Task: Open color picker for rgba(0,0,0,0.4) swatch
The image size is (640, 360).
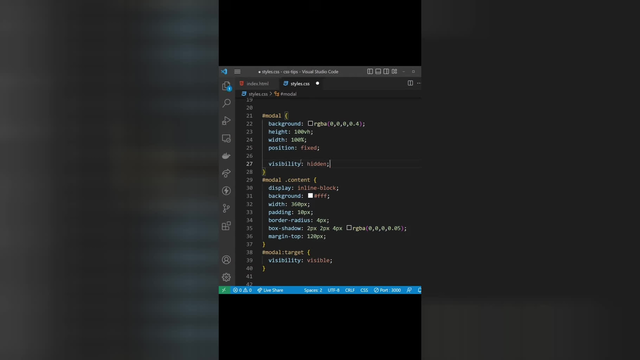Action: coord(310,123)
